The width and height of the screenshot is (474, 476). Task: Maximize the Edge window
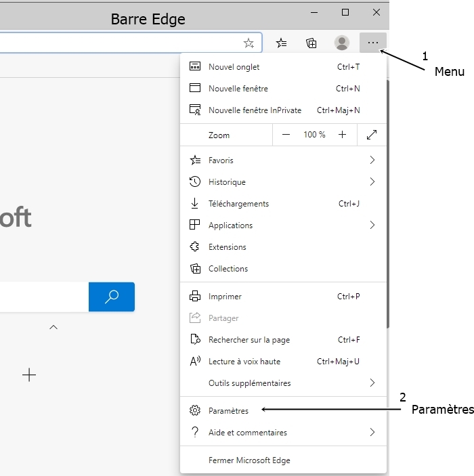[x=345, y=12]
